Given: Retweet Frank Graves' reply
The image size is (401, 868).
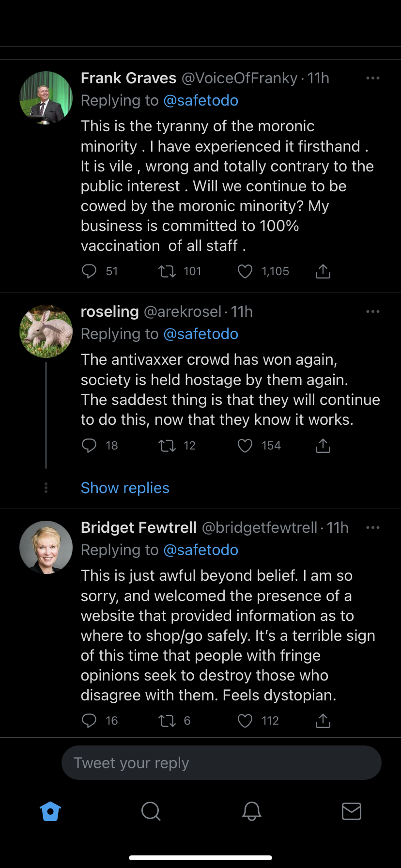Looking at the screenshot, I should [x=167, y=271].
